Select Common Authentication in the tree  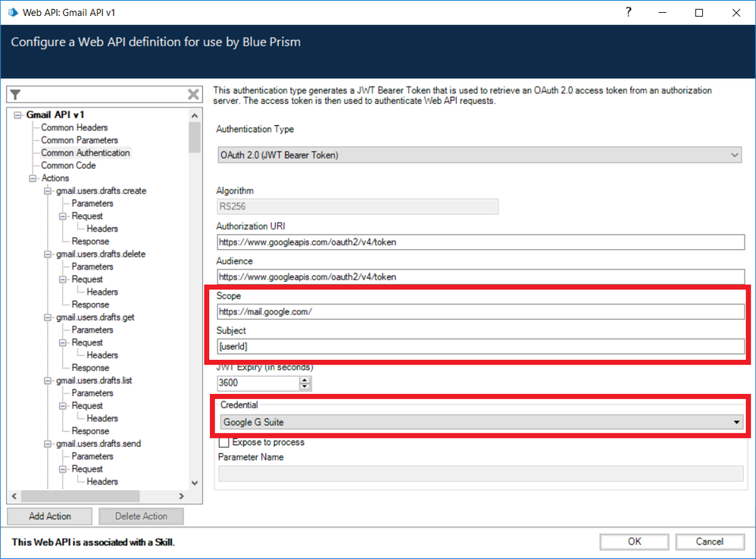[x=86, y=153]
